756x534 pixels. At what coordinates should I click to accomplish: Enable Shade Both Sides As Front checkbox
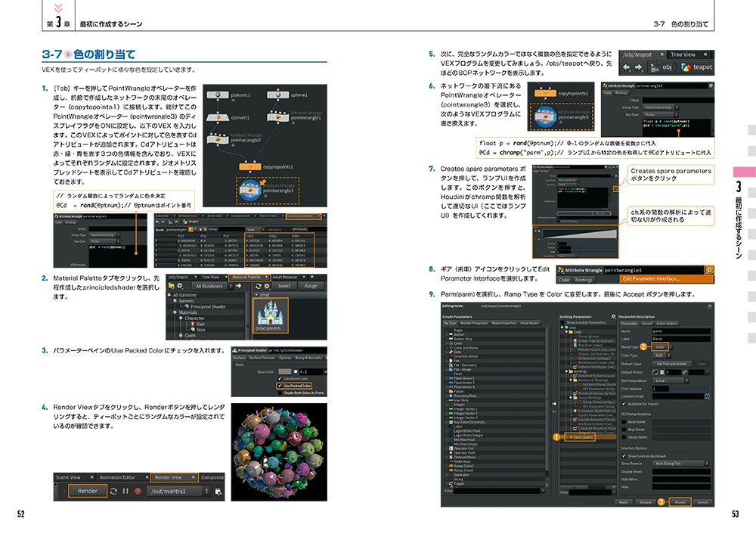point(281,393)
